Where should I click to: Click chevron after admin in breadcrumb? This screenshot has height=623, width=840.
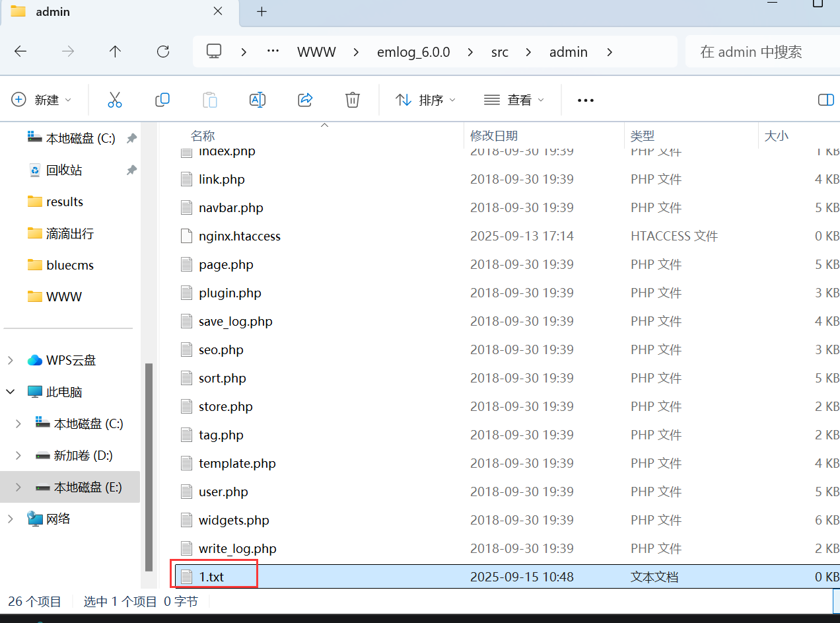609,52
